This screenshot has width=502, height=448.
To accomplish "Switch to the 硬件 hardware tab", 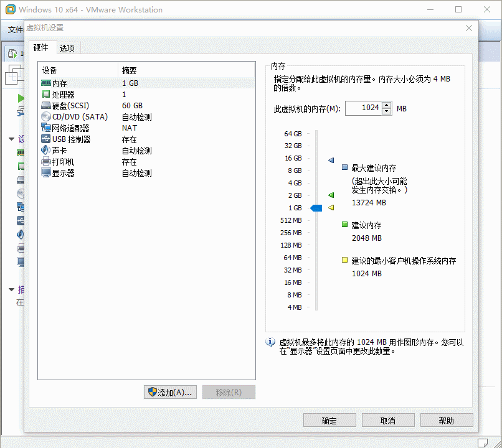I will pyautogui.click(x=41, y=48).
